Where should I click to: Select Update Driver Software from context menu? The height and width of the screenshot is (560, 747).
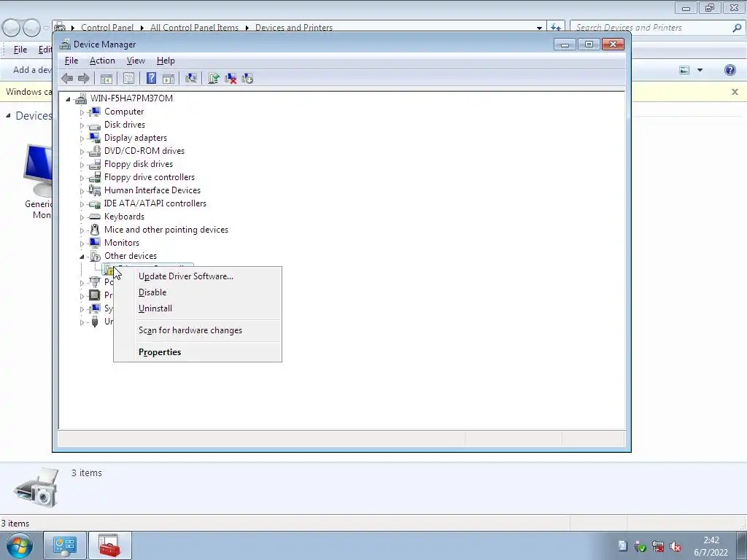point(186,276)
